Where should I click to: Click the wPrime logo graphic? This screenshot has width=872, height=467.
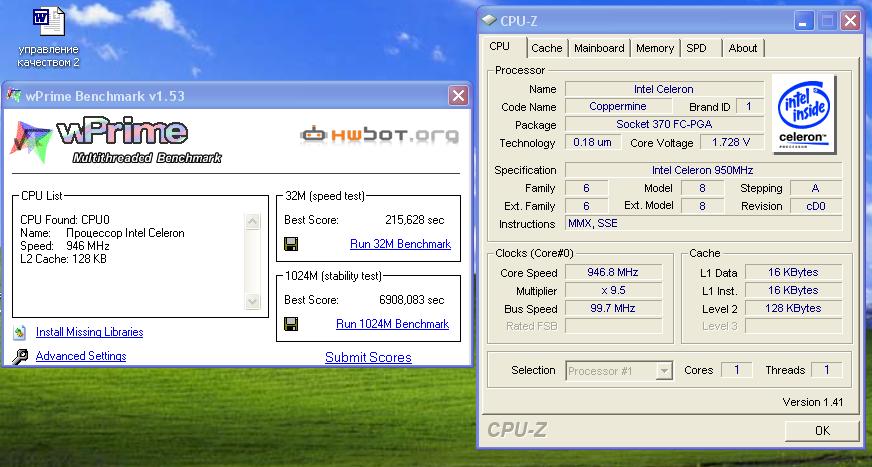tap(115, 142)
